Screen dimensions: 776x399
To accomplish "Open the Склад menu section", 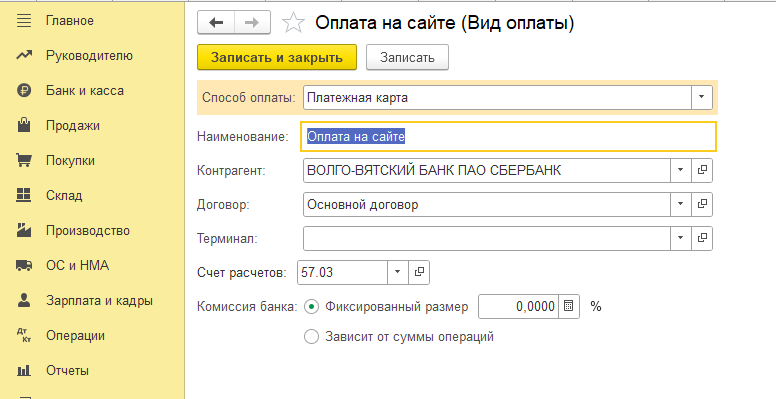I will coord(64,196).
